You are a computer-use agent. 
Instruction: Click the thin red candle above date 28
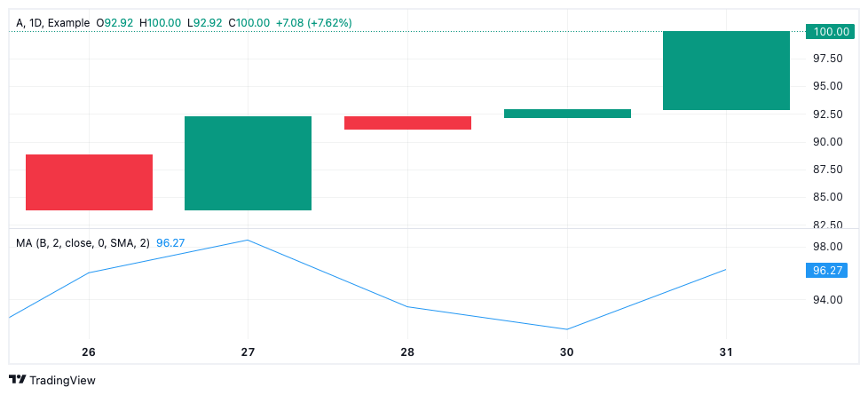point(407,122)
